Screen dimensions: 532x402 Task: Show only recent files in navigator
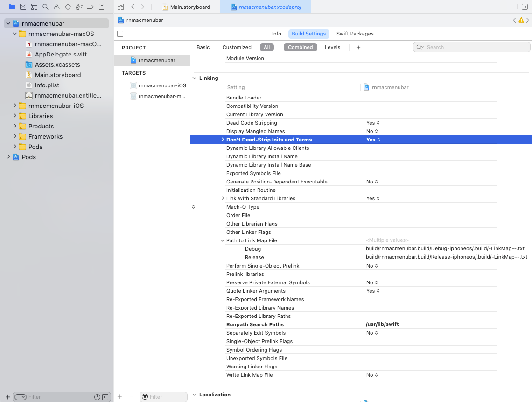tap(97, 397)
